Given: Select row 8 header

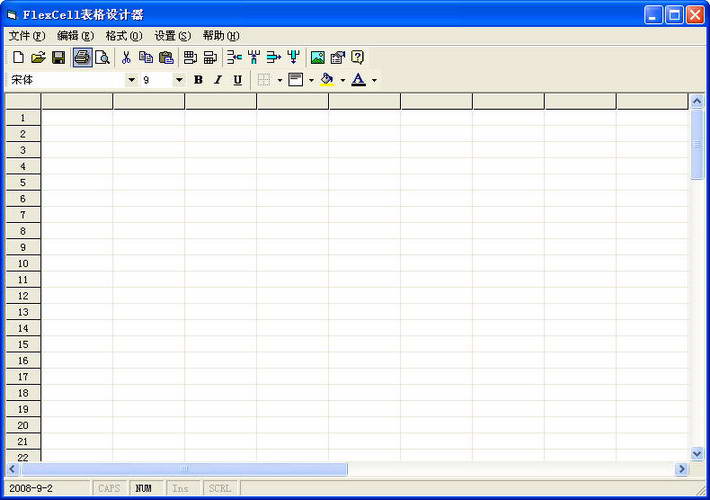Looking at the screenshot, I should [23, 231].
